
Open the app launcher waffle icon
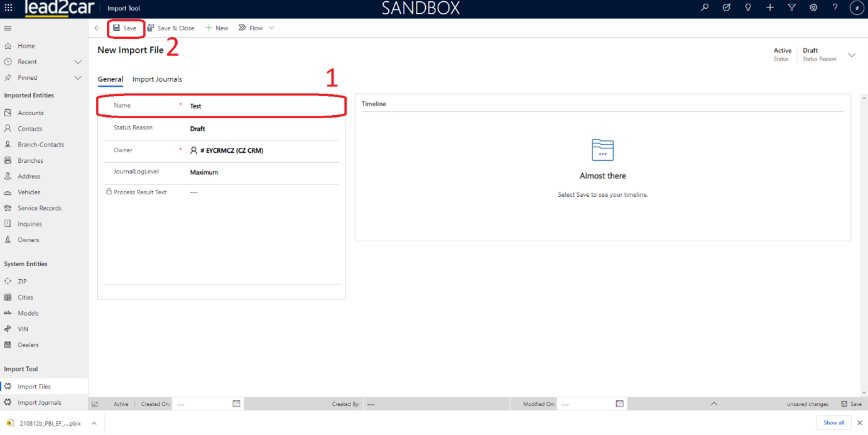(9, 8)
